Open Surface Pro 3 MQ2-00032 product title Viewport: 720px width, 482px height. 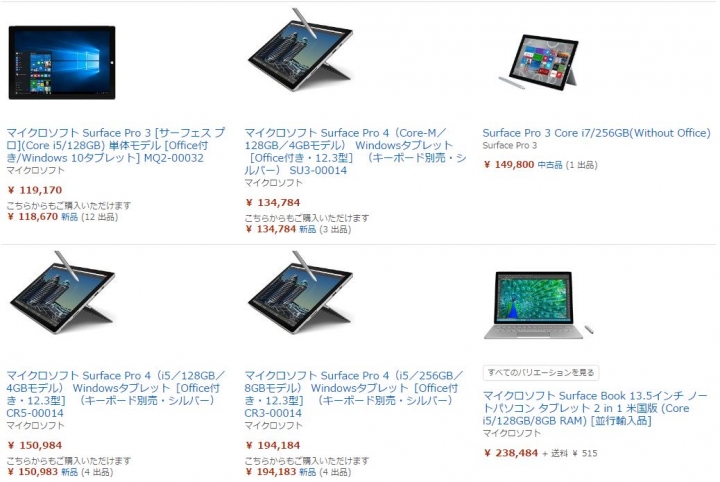pyautogui.click(x=116, y=146)
